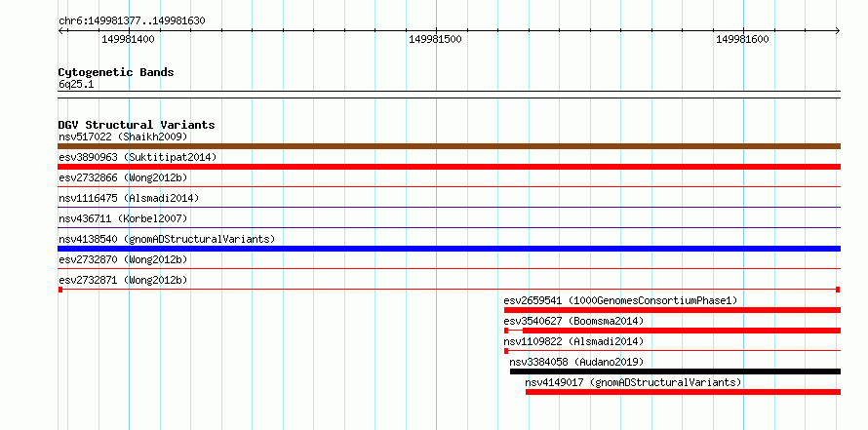The width and height of the screenshot is (868, 430).
Task: Click the blue bar under nsv4138540
Action: coord(449,249)
